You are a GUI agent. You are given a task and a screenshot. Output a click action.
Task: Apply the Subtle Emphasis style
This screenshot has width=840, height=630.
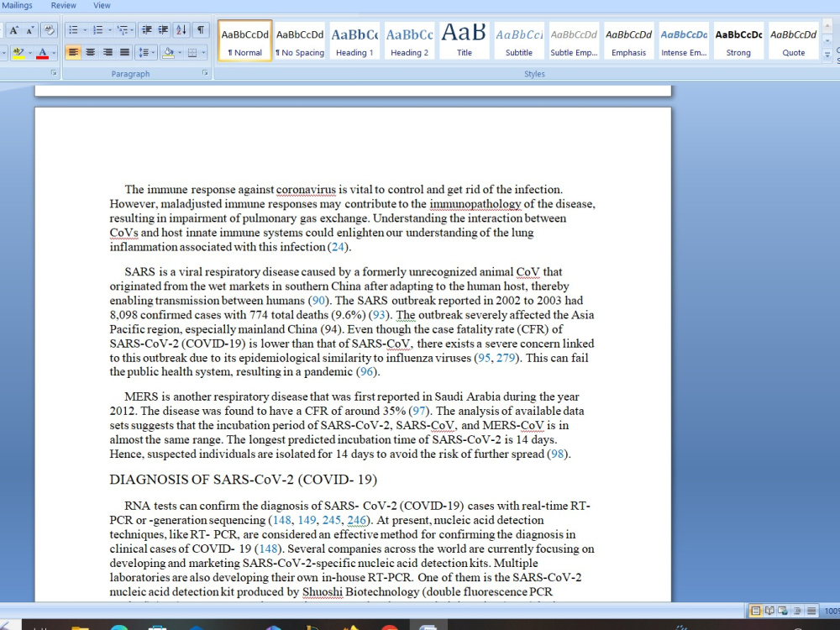(574, 40)
